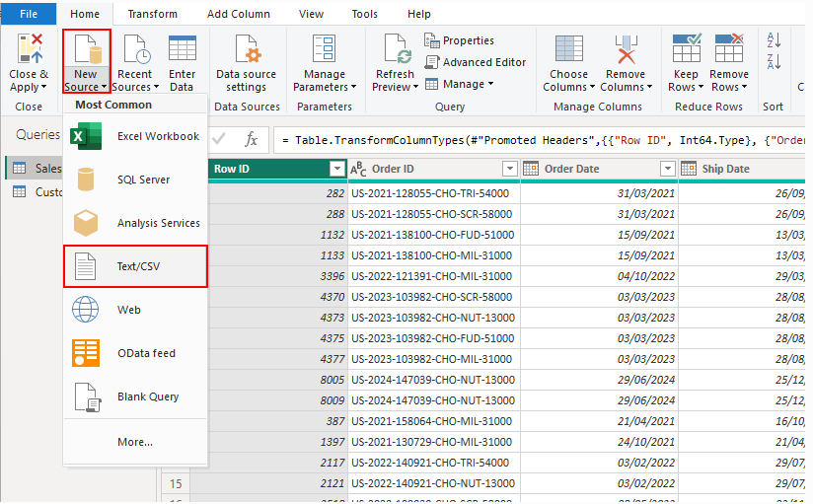This screenshot has height=504, width=813.
Task: Switch to the Add Column tab
Action: 239,14
